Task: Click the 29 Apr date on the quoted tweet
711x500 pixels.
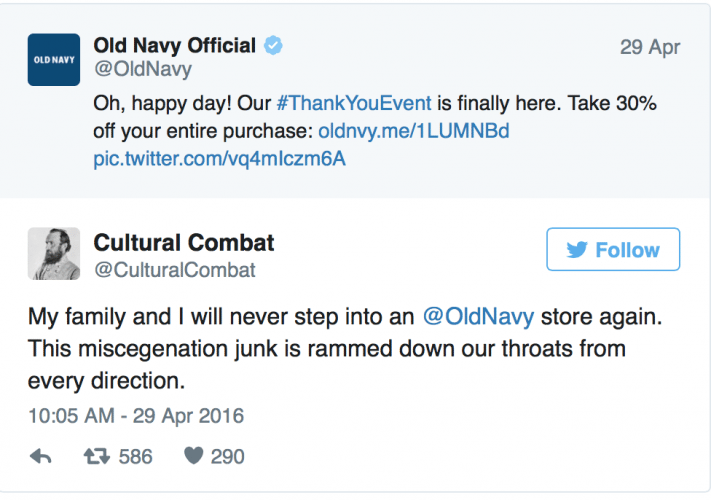Action: pos(650,47)
